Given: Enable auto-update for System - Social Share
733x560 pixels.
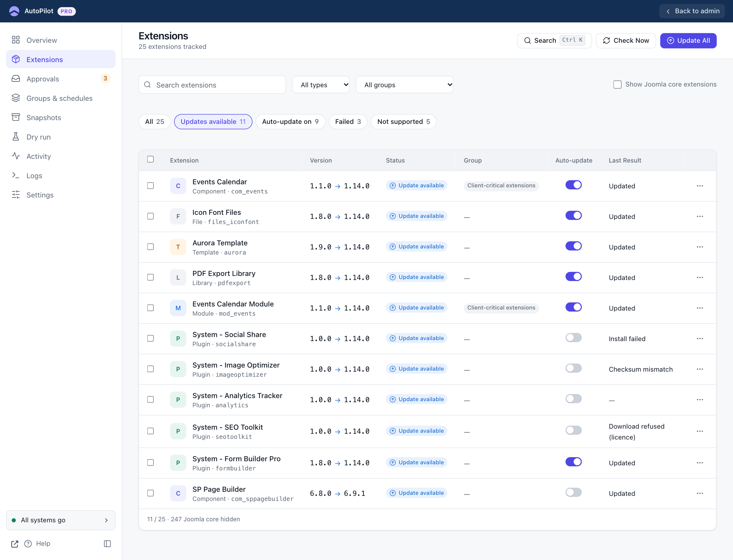Looking at the screenshot, I should click(574, 338).
